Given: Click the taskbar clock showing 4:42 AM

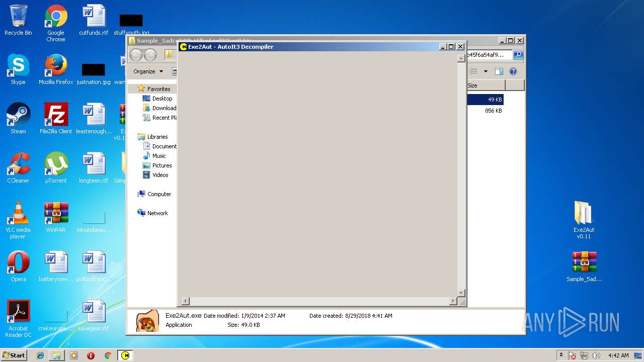Looking at the screenshot, I should (618, 355).
